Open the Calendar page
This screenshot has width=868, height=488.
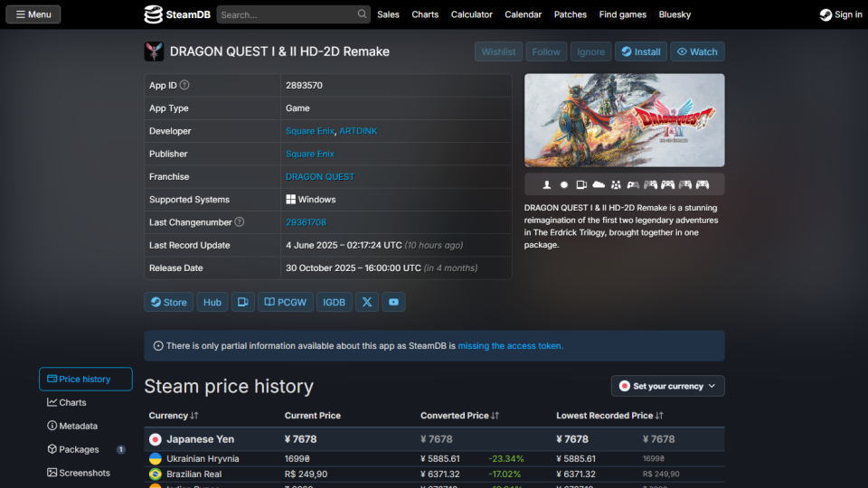524,14
